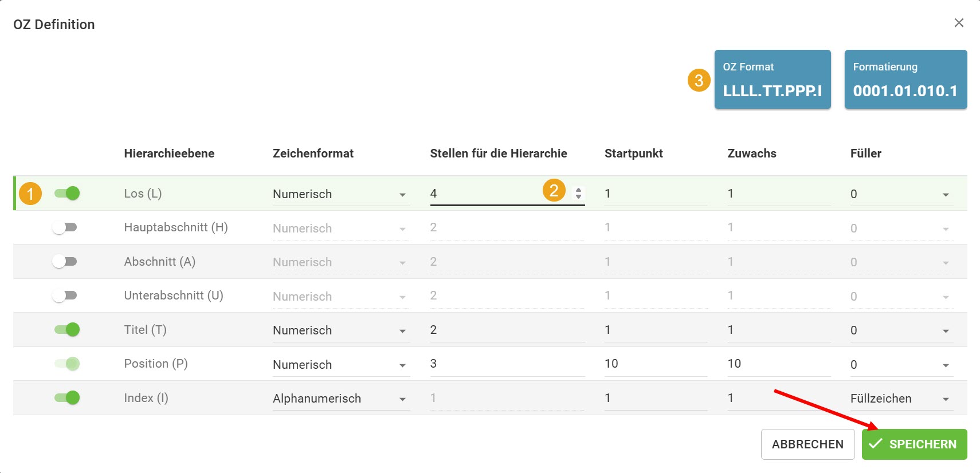Image resolution: width=980 pixels, height=473 pixels.
Task: Click the orange number 3 marker
Action: pyautogui.click(x=699, y=81)
